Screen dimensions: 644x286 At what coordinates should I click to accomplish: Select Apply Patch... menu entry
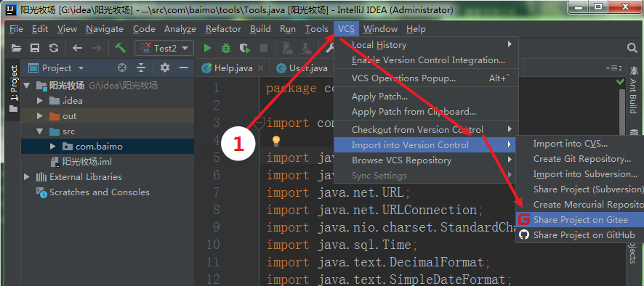coord(427,97)
